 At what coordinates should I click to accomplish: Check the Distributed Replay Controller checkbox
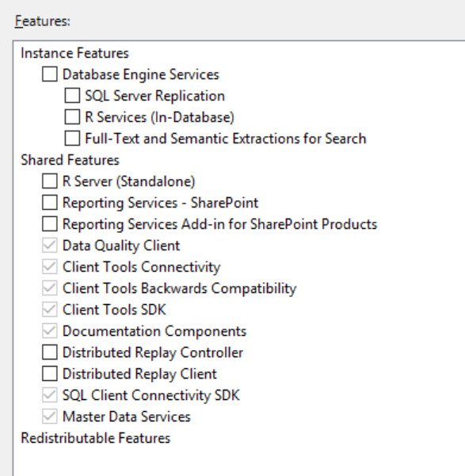[49, 352]
